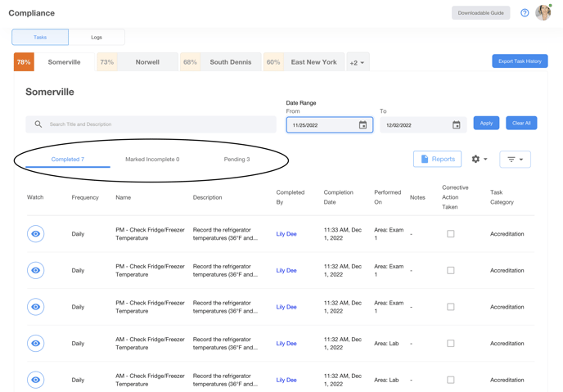The width and height of the screenshot is (563, 392).
Task: Toggle watch eye on the first AM Lab task
Action: point(35,344)
